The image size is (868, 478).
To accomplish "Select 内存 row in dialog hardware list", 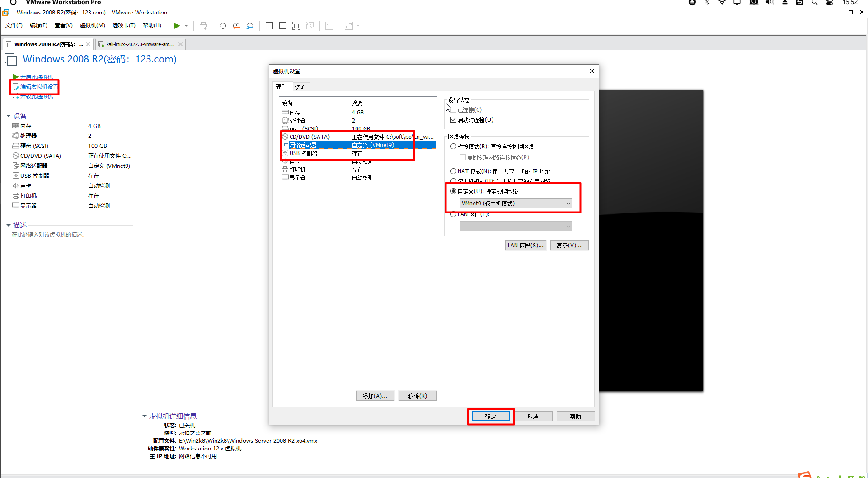I will [358, 113].
